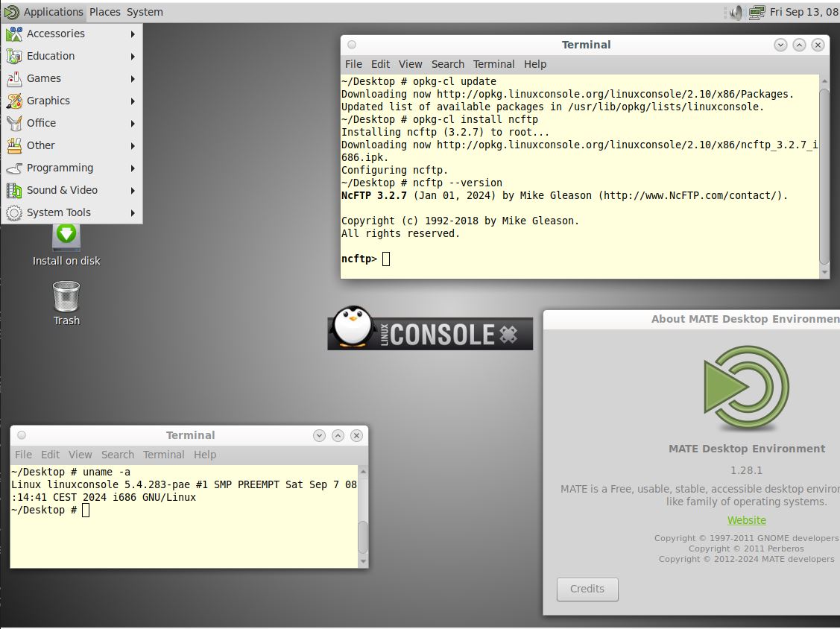Image resolution: width=840 pixels, height=629 pixels.
Task: Click the Sound & Video icon
Action: (x=14, y=190)
